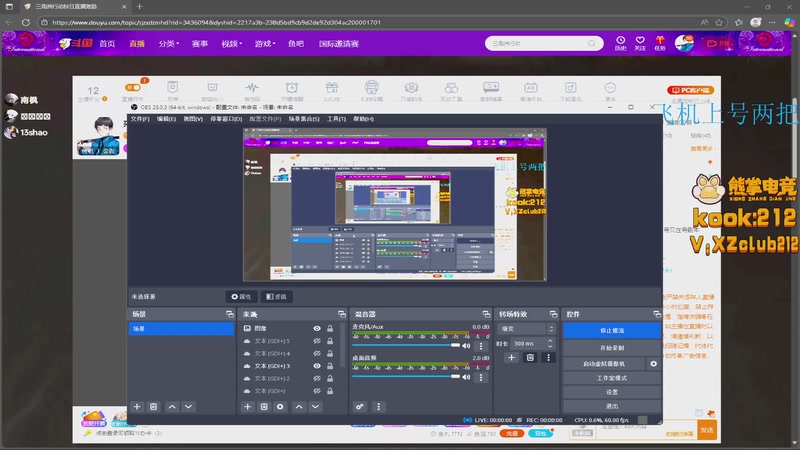The width and height of the screenshot is (800, 450).
Task: Open the 停靠窗口(D) menu in OBS
Action: (226, 119)
